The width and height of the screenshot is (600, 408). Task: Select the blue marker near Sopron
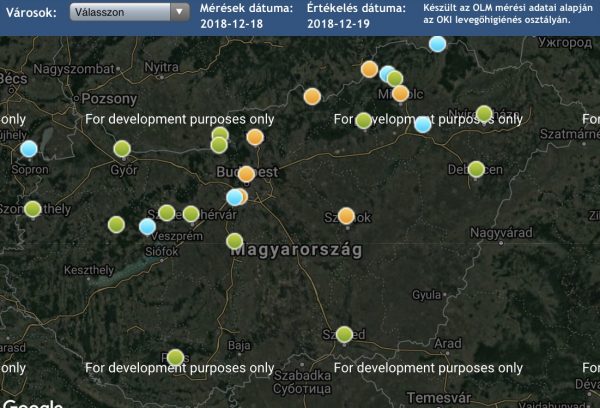point(29,149)
